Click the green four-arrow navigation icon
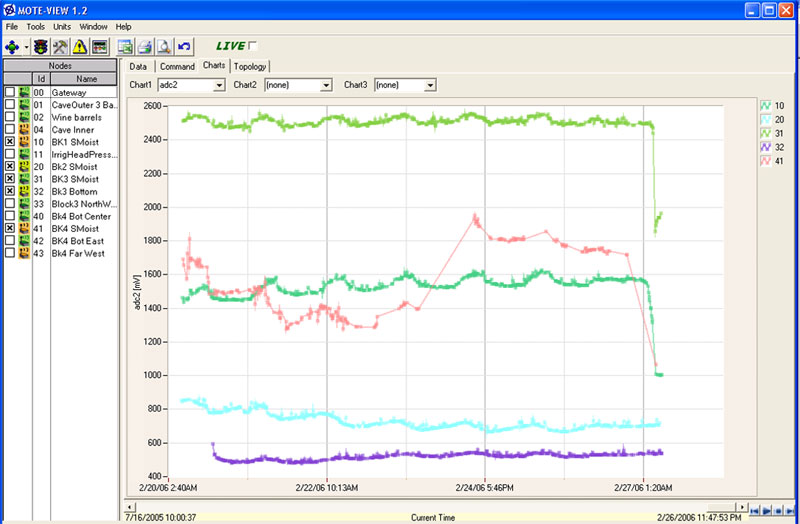800x524 pixels. click(x=12, y=46)
